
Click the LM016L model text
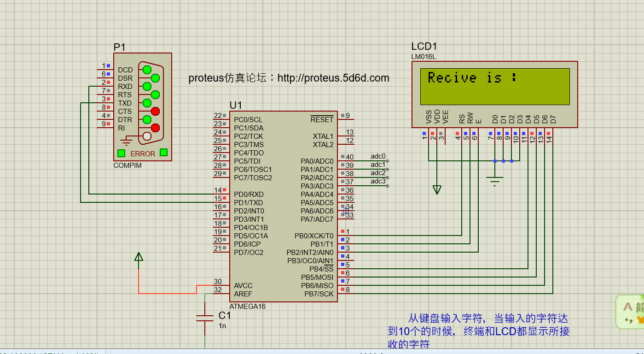424,57
